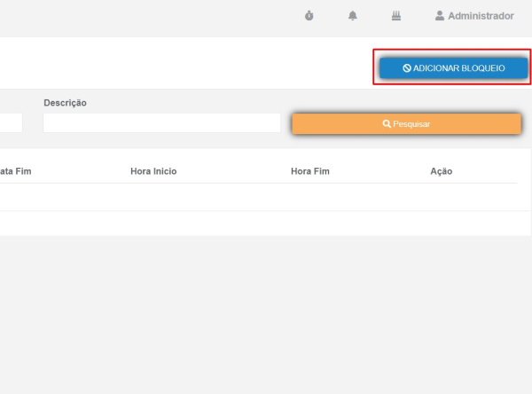Click the Data Fim column header
The width and height of the screenshot is (532, 394).
[16, 171]
